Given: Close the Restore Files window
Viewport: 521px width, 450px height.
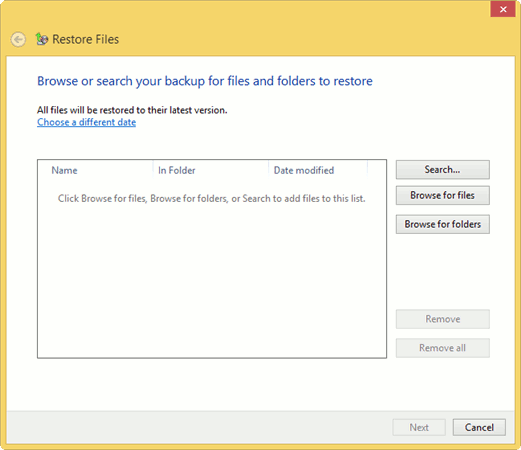Looking at the screenshot, I should click(x=503, y=9).
